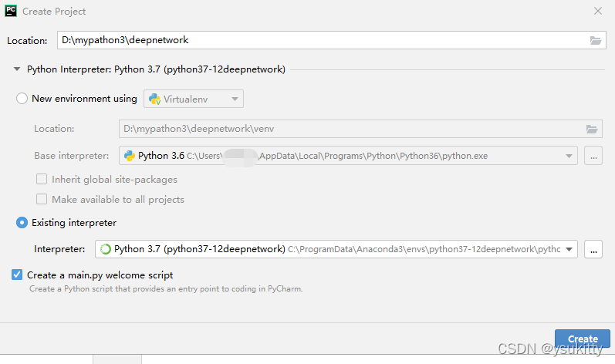Click the Create button

coord(583,339)
